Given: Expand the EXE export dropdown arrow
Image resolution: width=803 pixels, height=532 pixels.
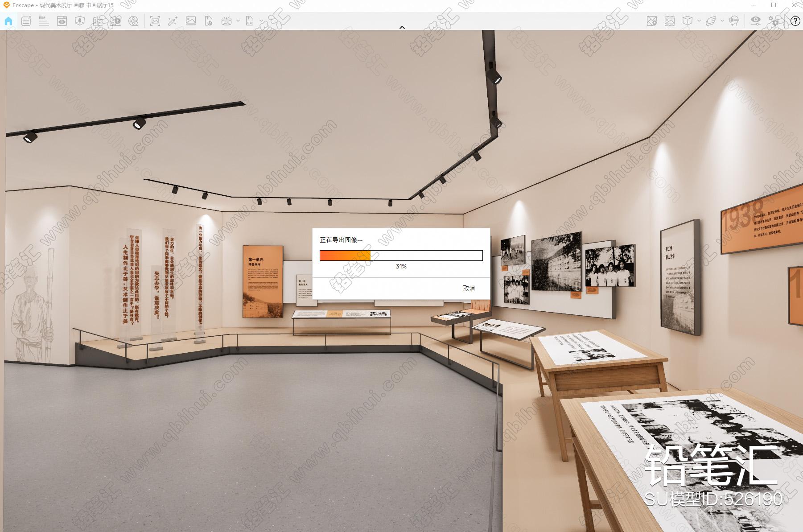Looking at the screenshot, I should click(261, 21).
